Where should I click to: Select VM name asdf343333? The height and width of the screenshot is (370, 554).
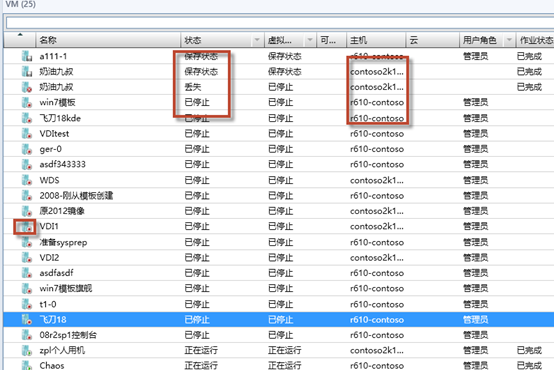[63, 164]
